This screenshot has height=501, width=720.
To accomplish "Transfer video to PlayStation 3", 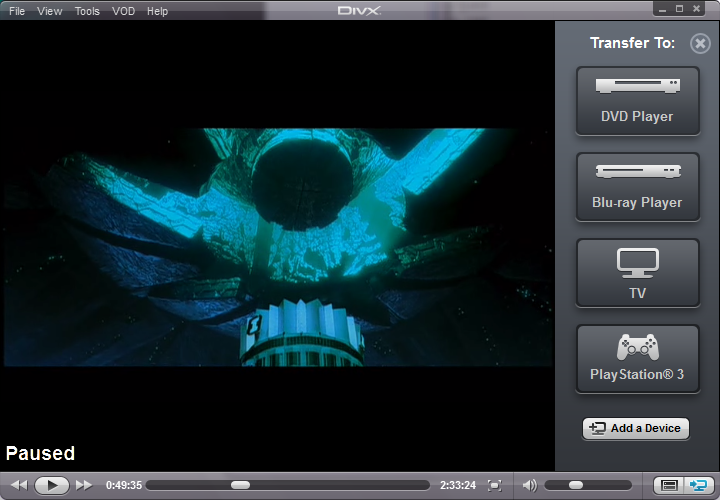I will pos(638,359).
